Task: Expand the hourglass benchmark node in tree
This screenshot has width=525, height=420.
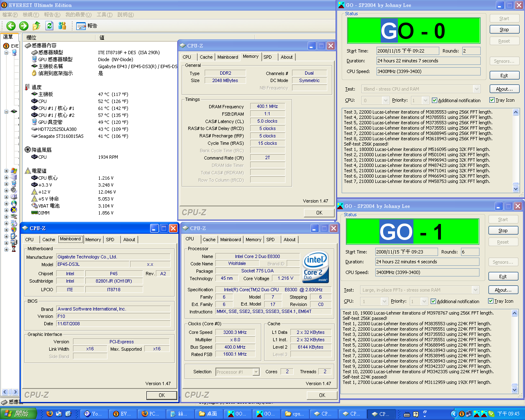Action: (6, 249)
